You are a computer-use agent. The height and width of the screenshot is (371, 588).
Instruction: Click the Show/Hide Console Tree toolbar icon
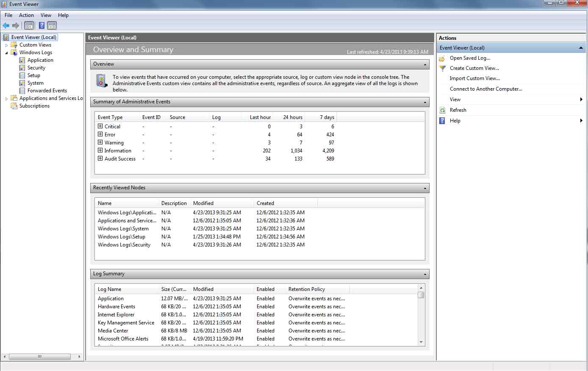(29, 25)
